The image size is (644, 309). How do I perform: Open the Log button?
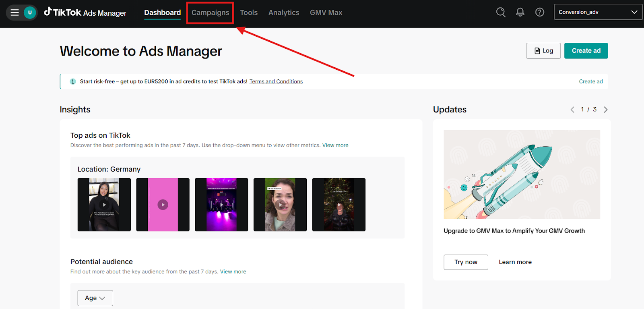click(543, 51)
